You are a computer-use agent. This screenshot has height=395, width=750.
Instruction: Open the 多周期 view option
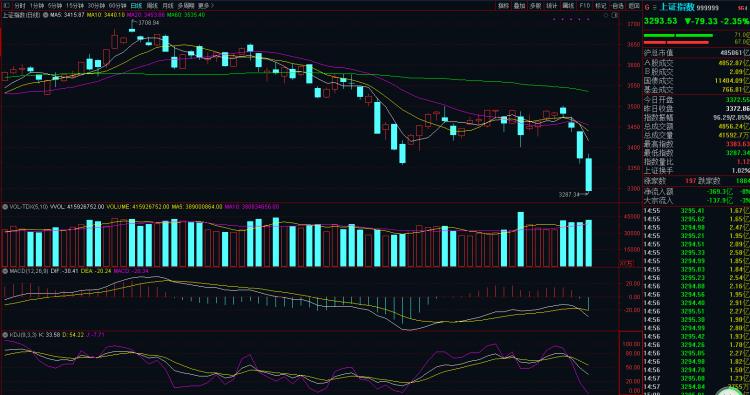coord(186,6)
